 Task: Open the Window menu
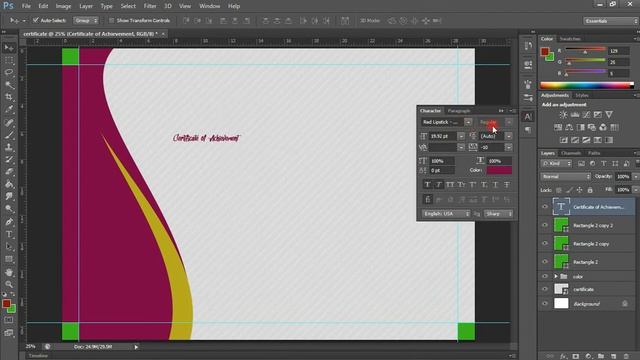tap(209, 6)
